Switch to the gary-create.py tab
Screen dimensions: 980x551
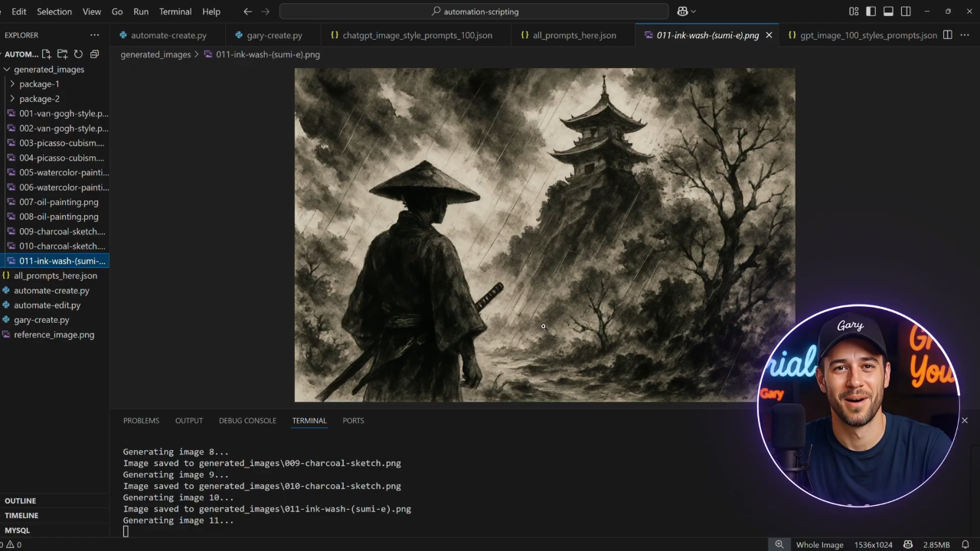click(274, 35)
